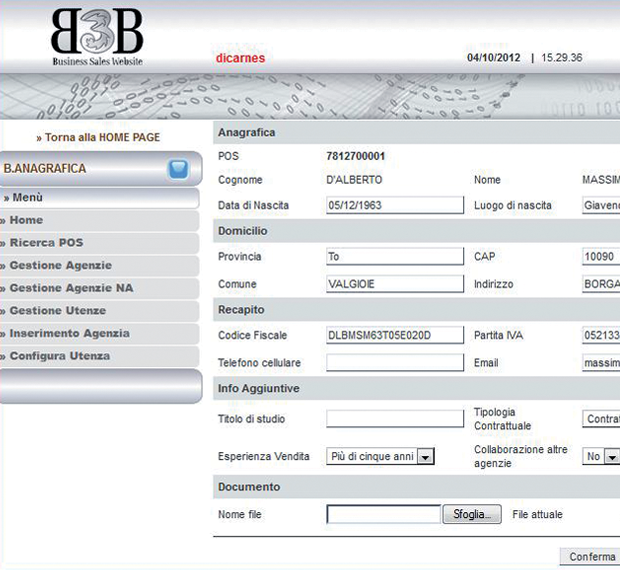The width and height of the screenshot is (620, 570).
Task: Open the Menù item in sidebar
Action: 28,198
